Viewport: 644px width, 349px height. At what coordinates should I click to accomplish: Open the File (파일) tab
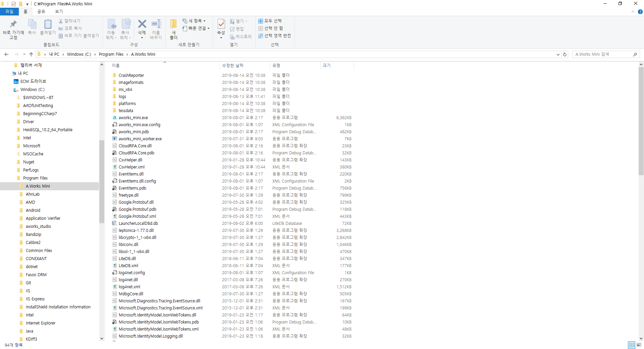click(x=9, y=11)
